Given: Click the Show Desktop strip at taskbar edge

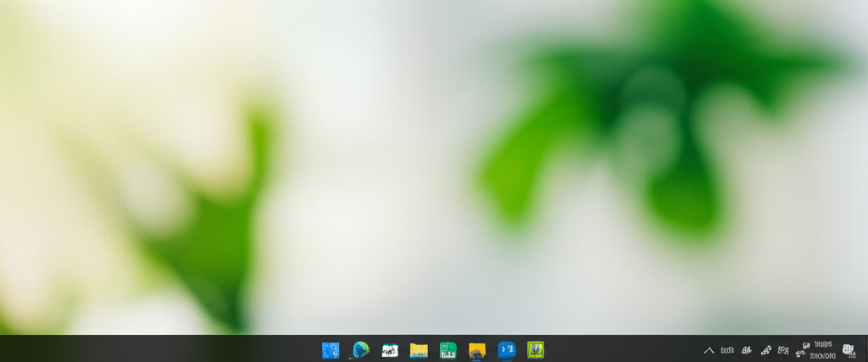Looking at the screenshot, I should pos(865,350).
